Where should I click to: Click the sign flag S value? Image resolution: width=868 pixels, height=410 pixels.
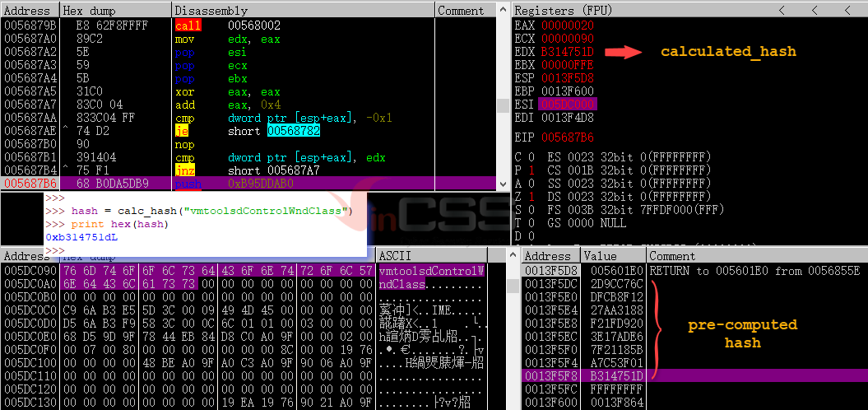pyautogui.click(x=531, y=210)
